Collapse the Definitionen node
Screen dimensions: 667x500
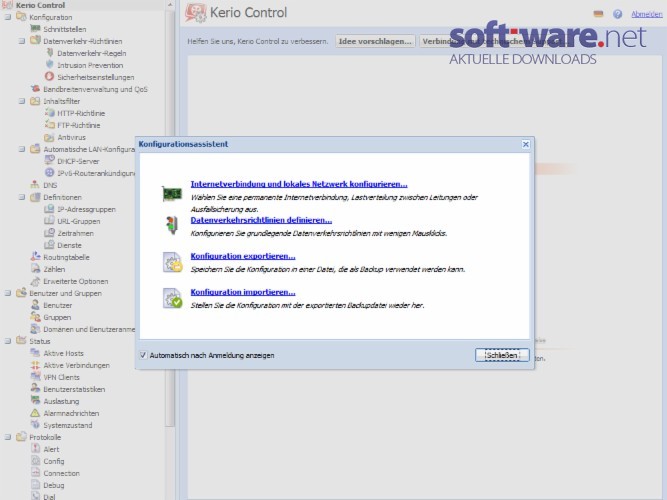point(22,197)
